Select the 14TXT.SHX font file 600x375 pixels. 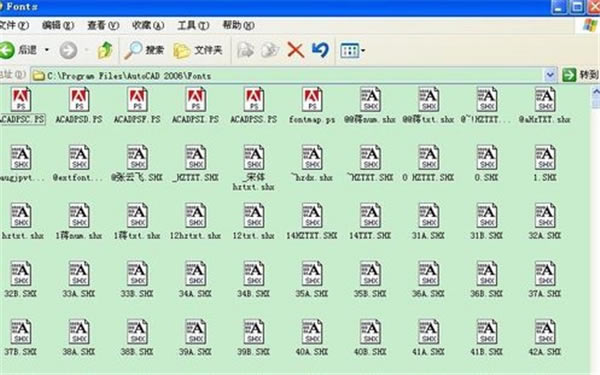pyautogui.click(x=370, y=222)
